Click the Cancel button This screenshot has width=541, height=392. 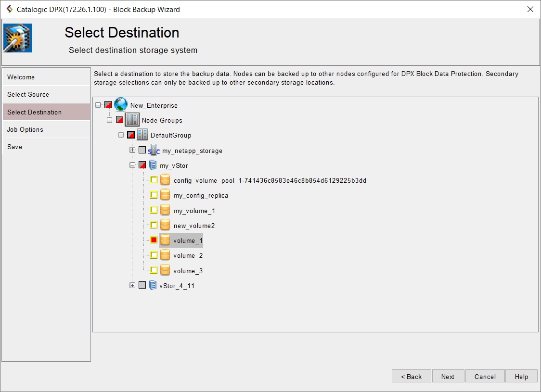click(x=485, y=377)
